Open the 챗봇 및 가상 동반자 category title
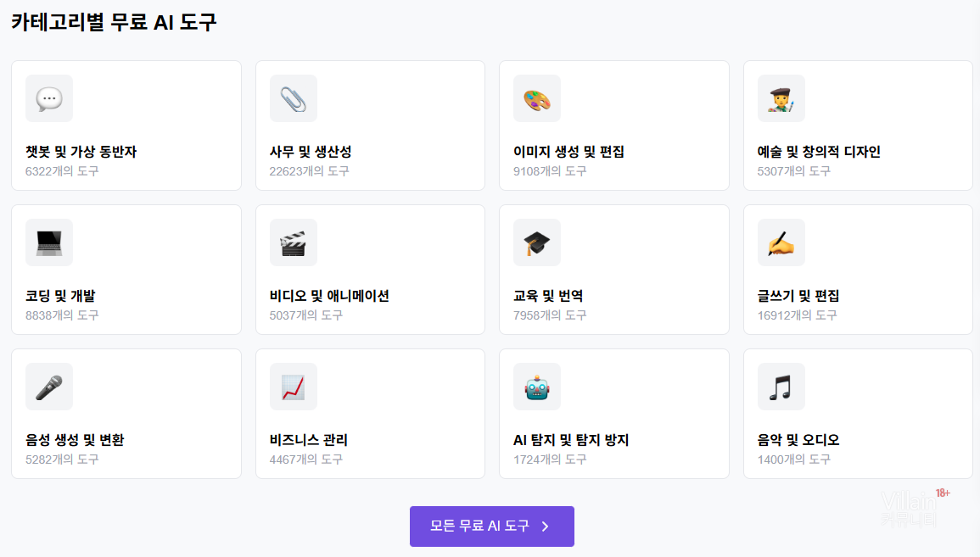 point(81,152)
